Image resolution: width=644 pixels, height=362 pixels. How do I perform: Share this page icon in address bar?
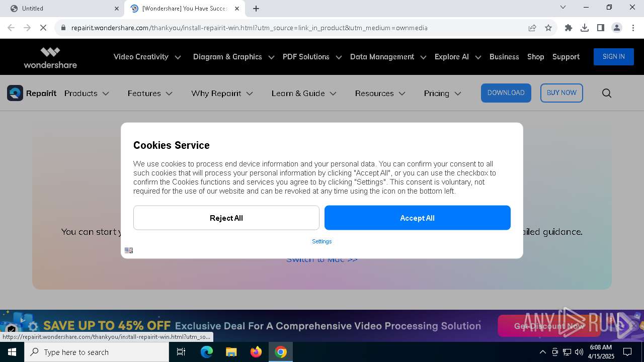tap(532, 28)
